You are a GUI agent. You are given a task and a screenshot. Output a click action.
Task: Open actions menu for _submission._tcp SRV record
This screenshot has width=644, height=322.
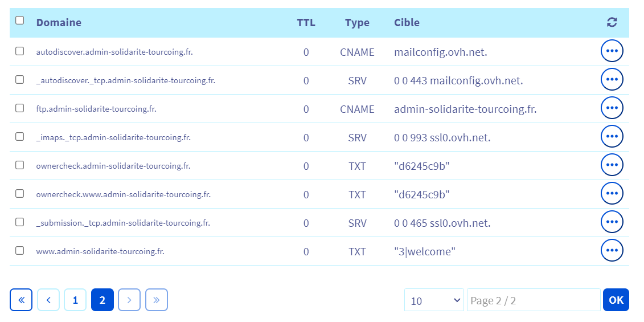(612, 222)
